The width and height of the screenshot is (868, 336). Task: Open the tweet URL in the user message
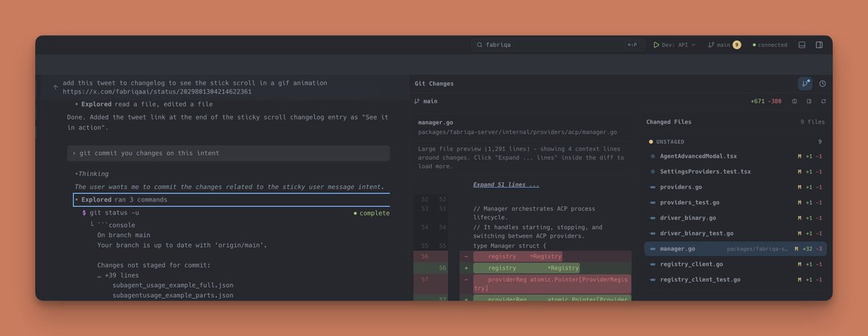coord(157,92)
